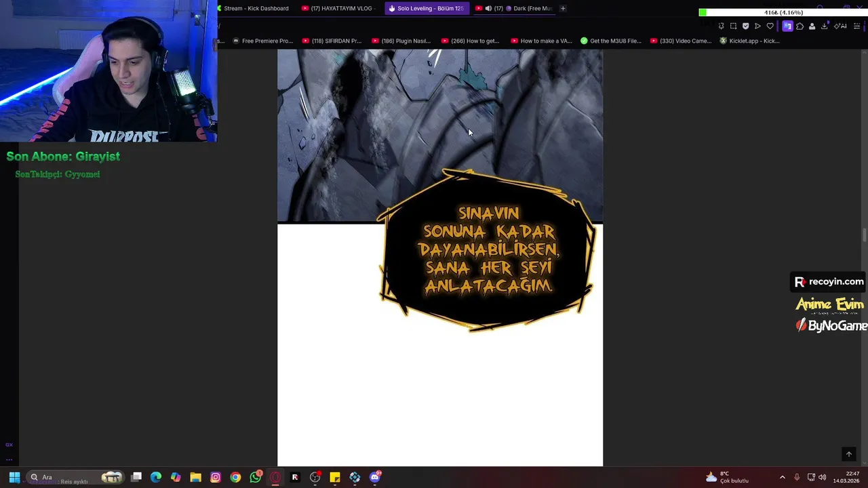
Task: Click the streamer webcam overlay
Action: (108, 71)
